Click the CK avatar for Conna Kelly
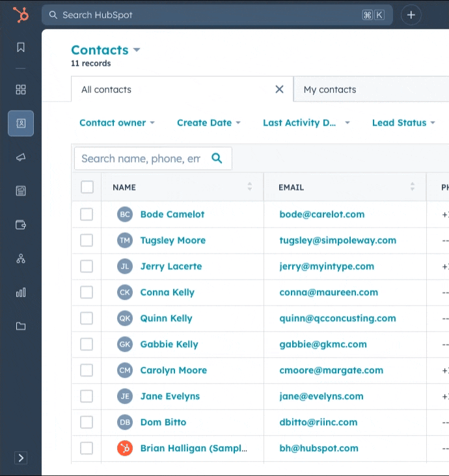This screenshot has width=449, height=476. click(x=125, y=293)
